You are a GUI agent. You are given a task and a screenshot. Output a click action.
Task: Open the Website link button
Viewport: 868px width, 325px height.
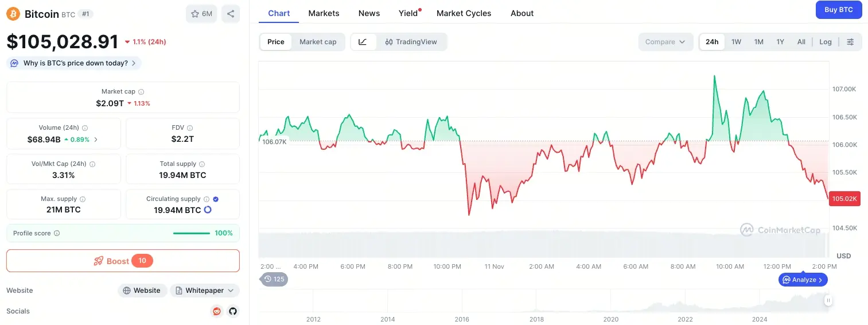click(x=143, y=291)
